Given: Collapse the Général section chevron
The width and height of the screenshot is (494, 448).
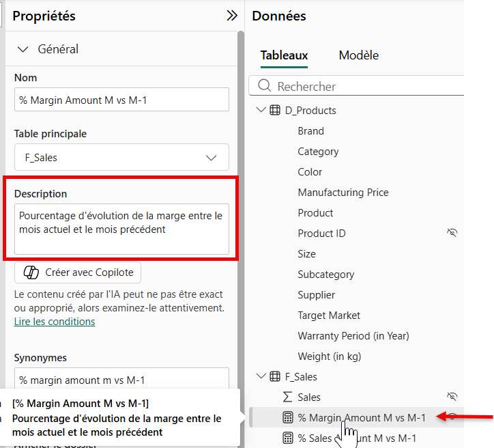Looking at the screenshot, I should [23, 49].
